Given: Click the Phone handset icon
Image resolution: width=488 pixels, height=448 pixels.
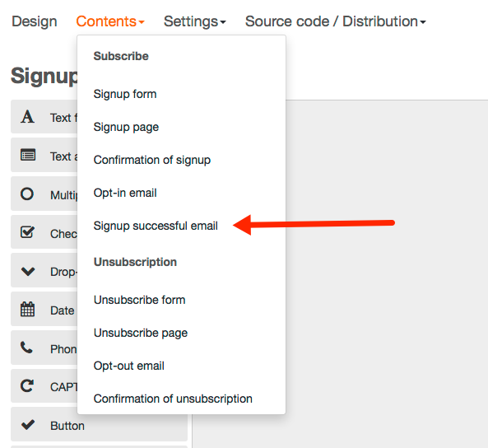Looking at the screenshot, I should coord(26,348).
